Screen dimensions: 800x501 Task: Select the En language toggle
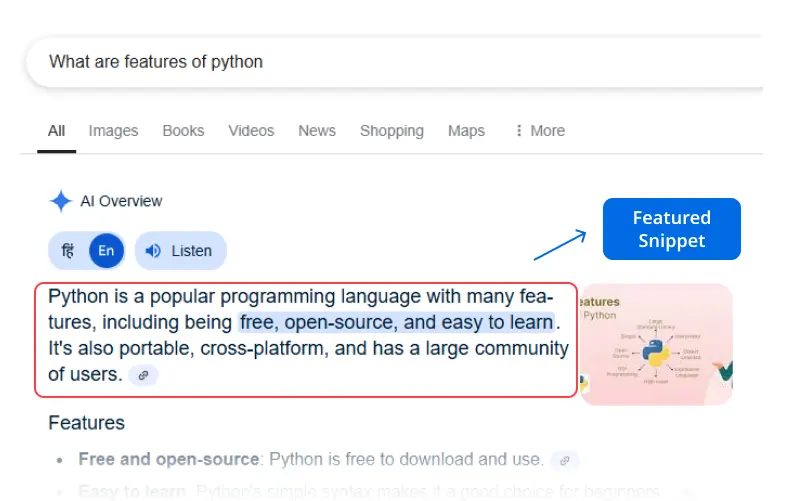[x=106, y=251]
